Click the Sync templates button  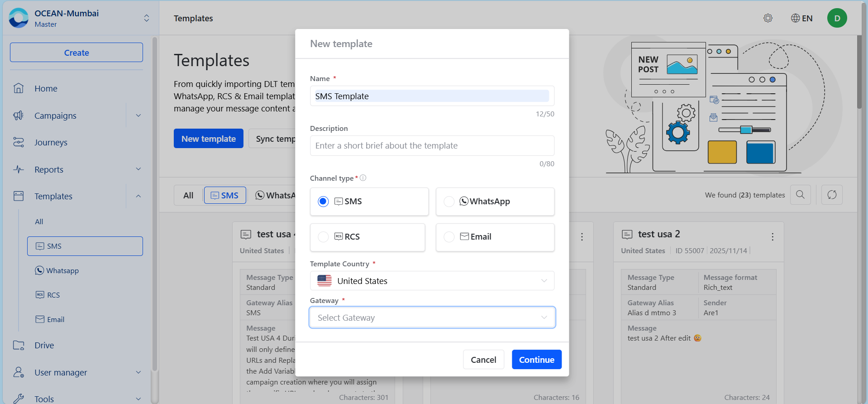pyautogui.click(x=272, y=139)
